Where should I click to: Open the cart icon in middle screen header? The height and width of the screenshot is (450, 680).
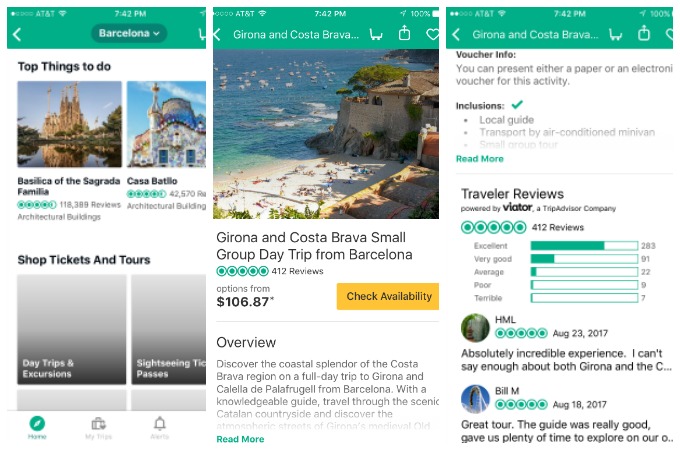(376, 34)
